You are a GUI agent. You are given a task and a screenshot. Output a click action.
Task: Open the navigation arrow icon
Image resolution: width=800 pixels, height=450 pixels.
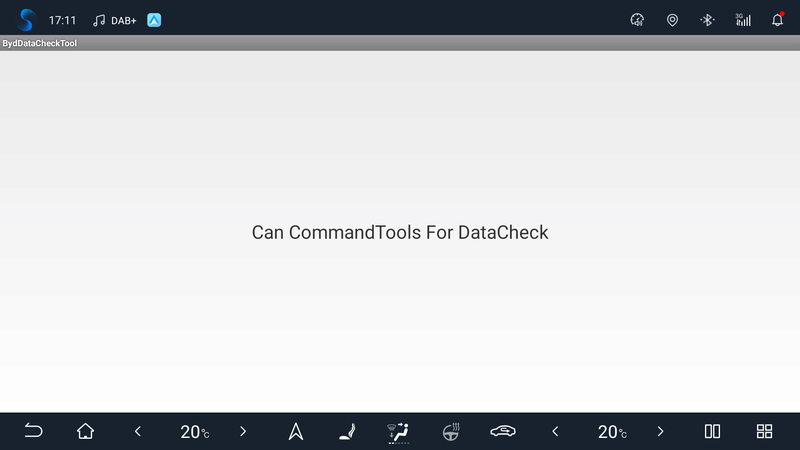click(x=296, y=431)
